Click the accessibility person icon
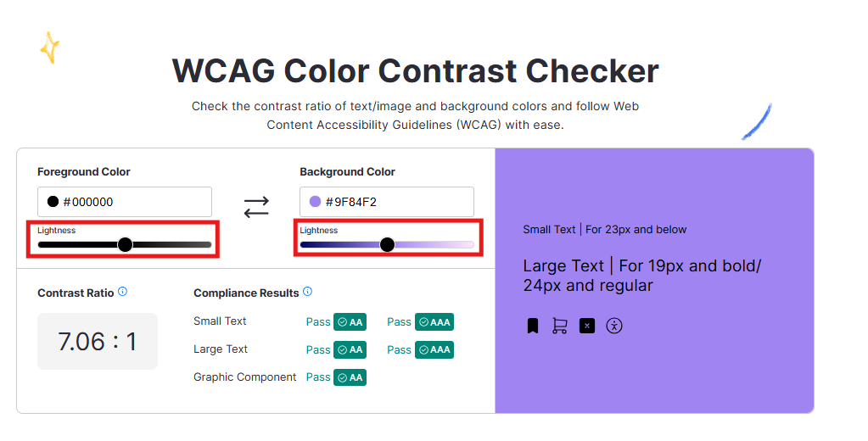This screenshot has width=868, height=441. coord(614,326)
